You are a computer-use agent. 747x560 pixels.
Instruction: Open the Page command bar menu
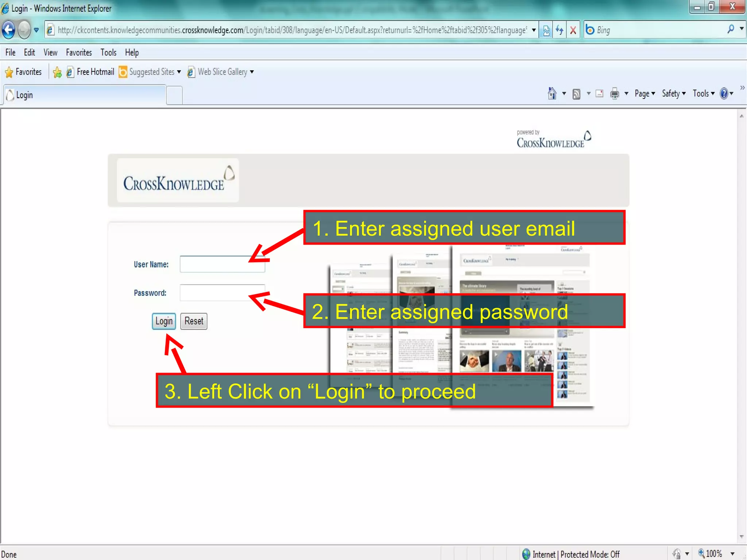coord(645,94)
